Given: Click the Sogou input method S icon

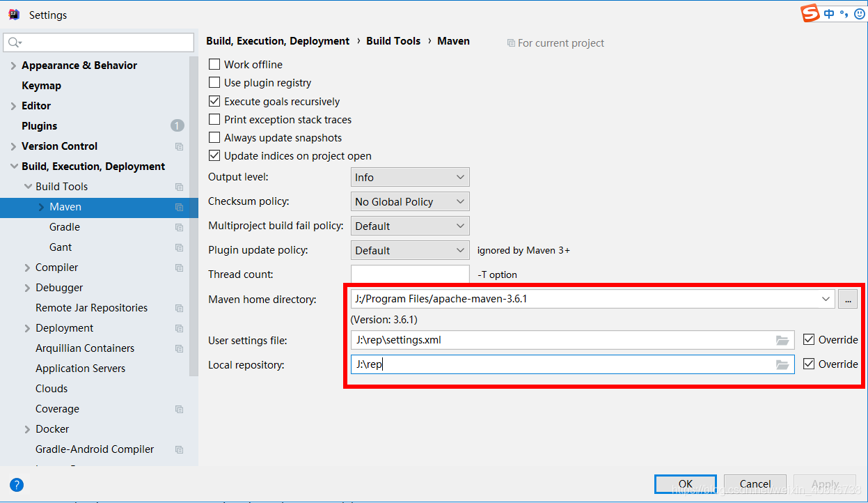Looking at the screenshot, I should pos(810,13).
